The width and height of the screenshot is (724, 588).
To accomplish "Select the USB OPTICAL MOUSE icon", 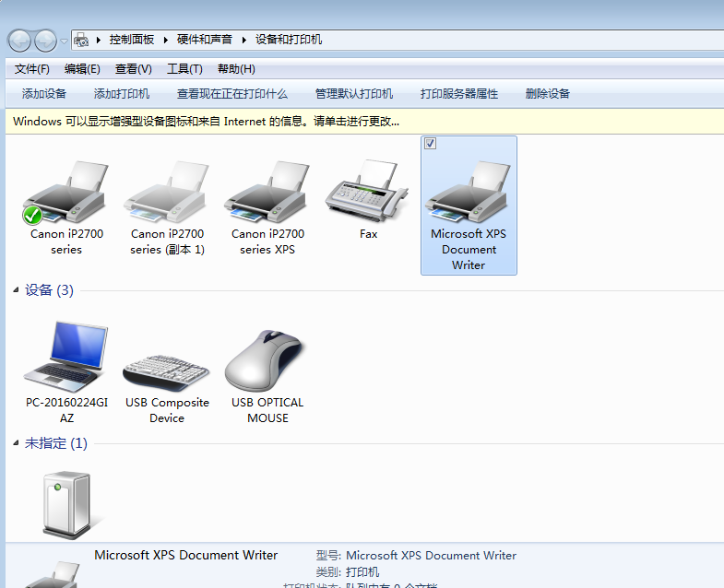I will pyautogui.click(x=265, y=361).
